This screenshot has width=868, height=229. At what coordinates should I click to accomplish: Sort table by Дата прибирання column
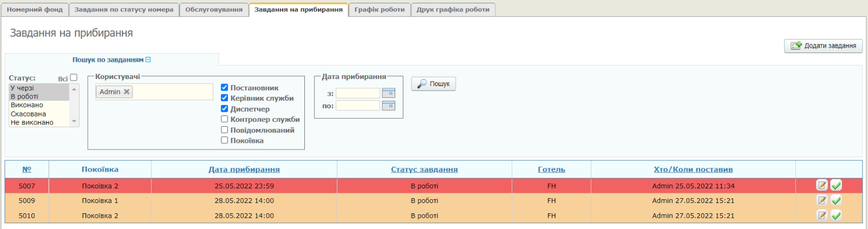pos(244,169)
